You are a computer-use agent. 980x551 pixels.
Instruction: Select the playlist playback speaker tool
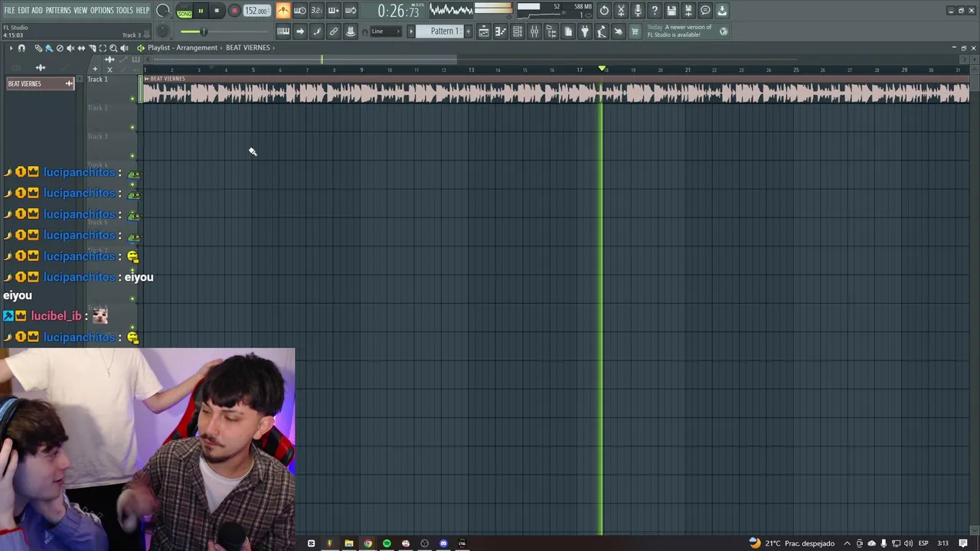(x=124, y=48)
